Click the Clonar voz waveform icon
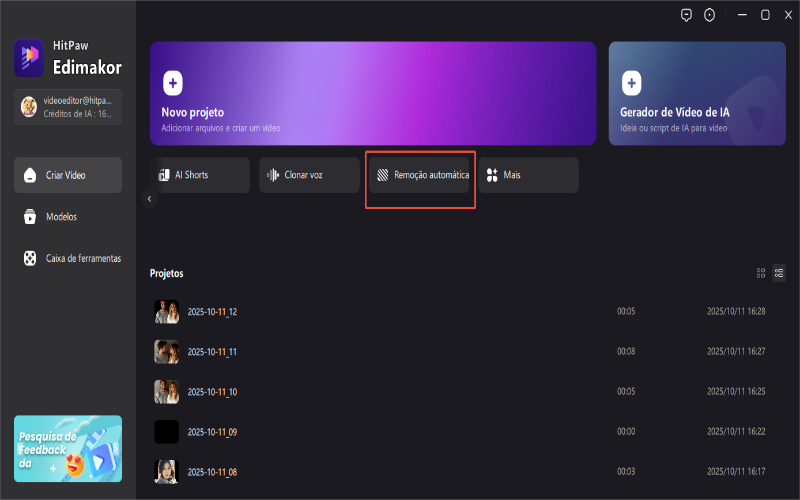The width and height of the screenshot is (800, 500). [273, 175]
